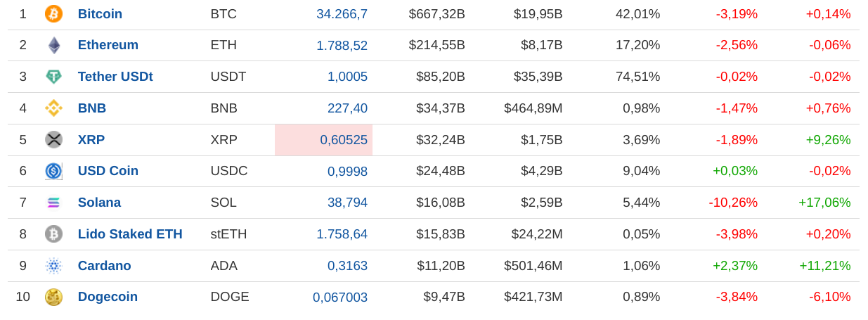Open the Solana coin page link
868x320 pixels.
(99, 203)
